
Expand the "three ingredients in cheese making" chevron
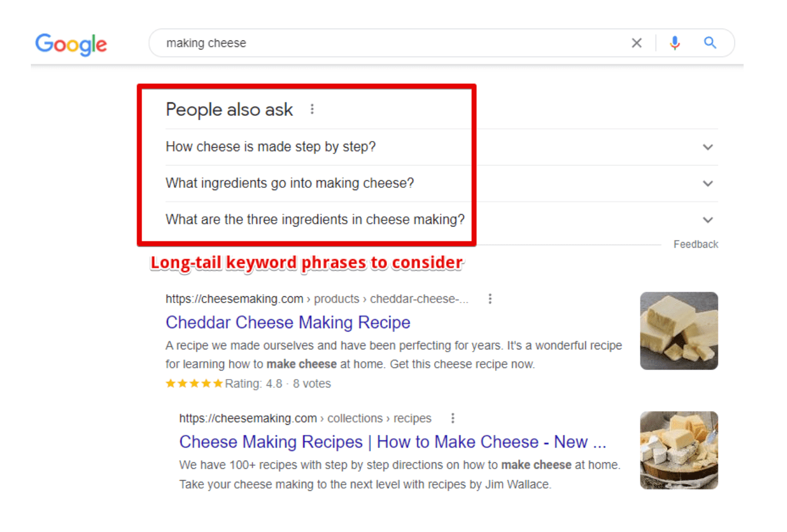tap(708, 220)
